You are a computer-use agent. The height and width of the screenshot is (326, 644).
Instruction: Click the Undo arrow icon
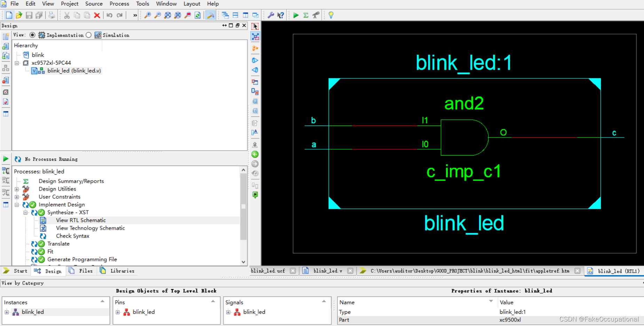coord(109,15)
